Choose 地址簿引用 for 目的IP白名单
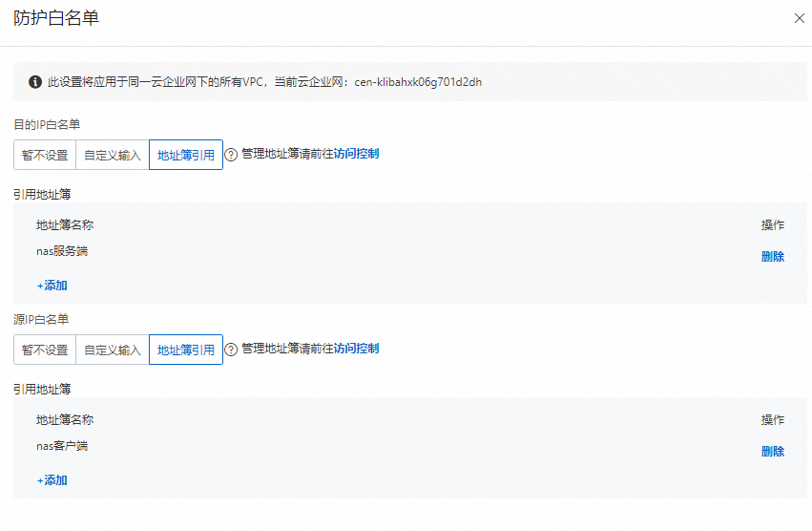The image size is (812, 531). 186,156
